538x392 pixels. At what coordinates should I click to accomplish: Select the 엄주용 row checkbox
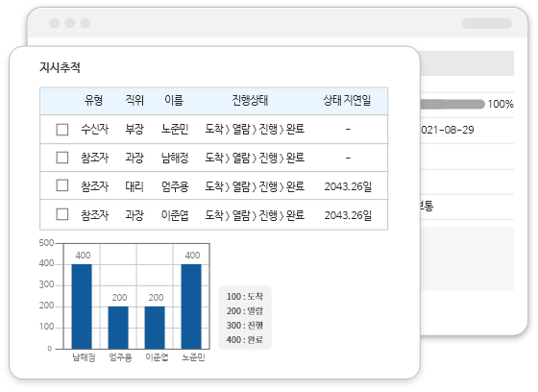click(62, 185)
